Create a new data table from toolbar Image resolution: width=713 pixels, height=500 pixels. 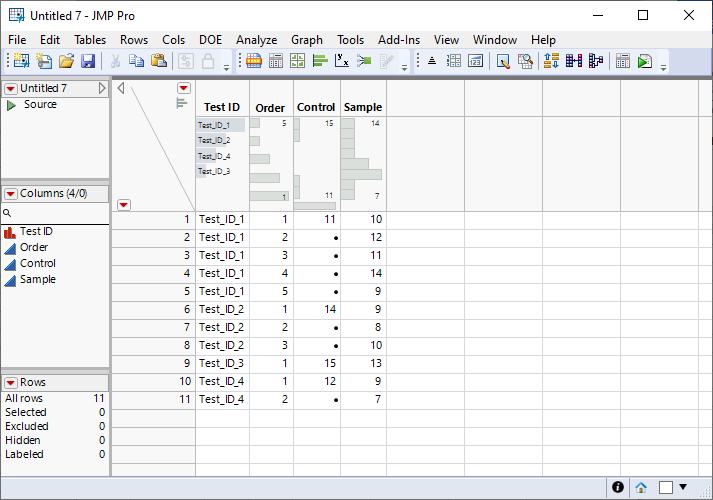pyautogui.click(x=21, y=61)
